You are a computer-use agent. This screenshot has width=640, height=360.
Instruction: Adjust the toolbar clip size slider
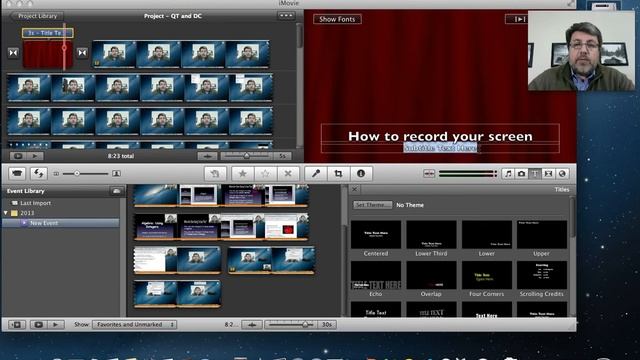coord(77,174)
